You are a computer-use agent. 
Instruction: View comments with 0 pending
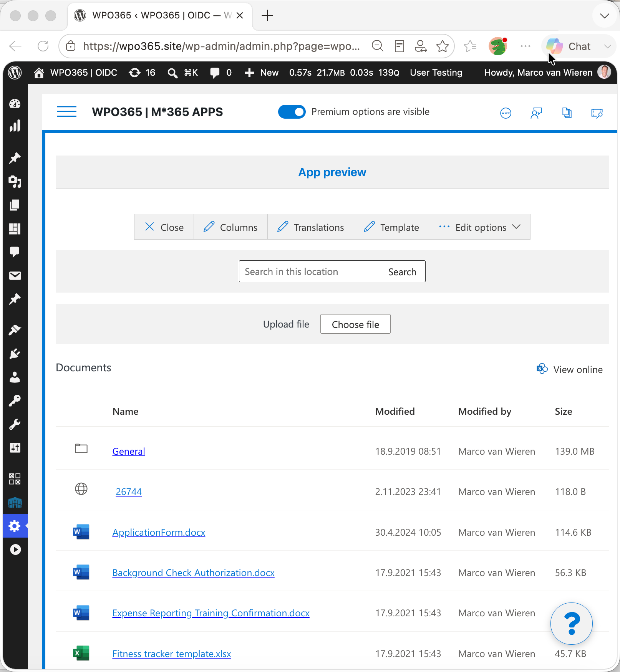pyautogui.click(x=221, y=73)
